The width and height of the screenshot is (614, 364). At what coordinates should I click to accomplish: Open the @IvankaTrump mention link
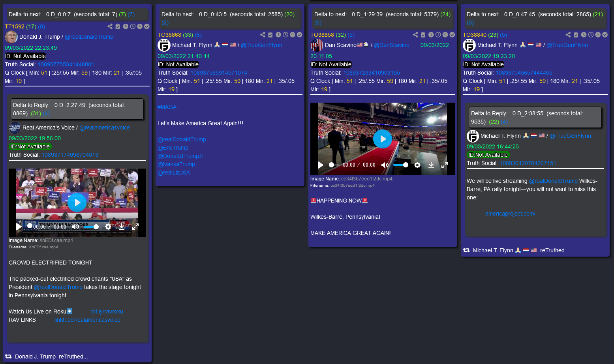click(176, 164)
